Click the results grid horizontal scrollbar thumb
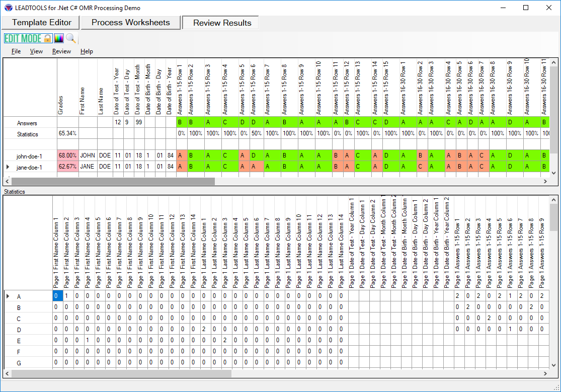 [113, 182]
